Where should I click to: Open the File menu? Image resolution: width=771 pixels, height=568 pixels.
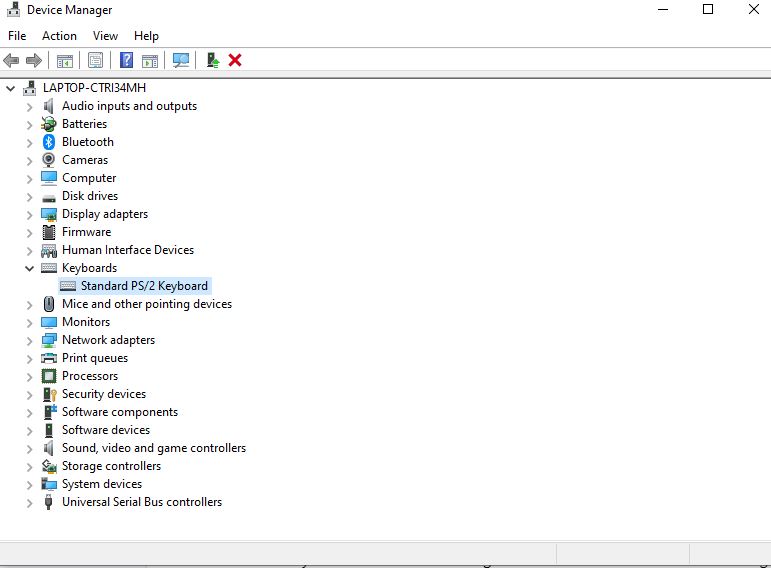tap(17, 36)
